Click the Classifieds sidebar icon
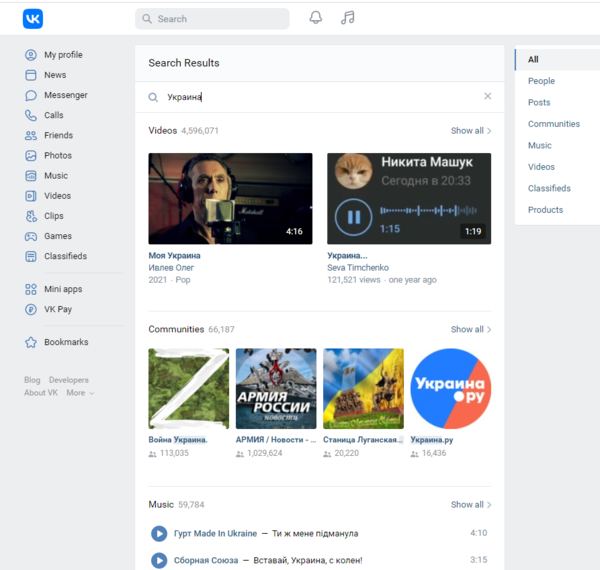Screen dimensions: 600x570 [x=31, y=256]
